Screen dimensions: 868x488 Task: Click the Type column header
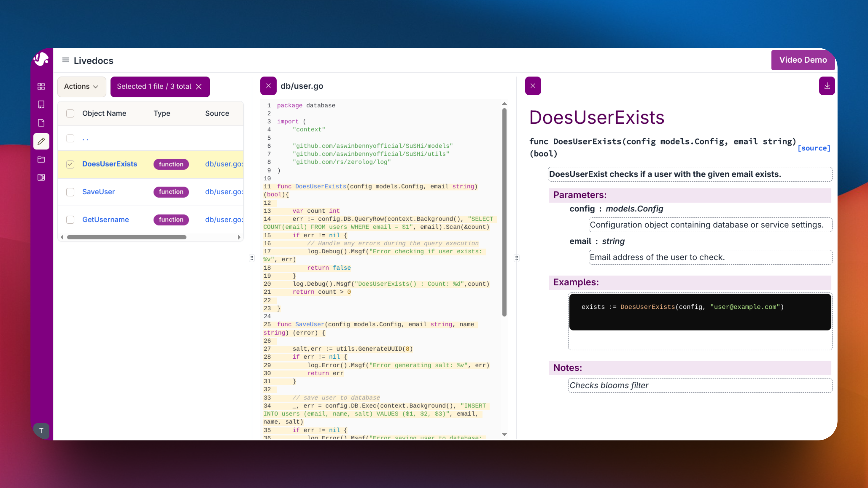[162, 113]
